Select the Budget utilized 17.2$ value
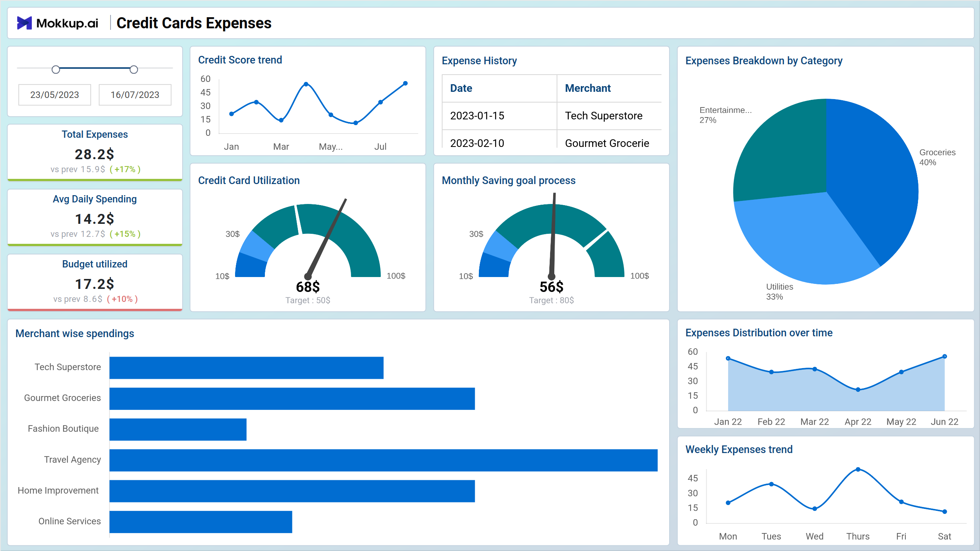This screenshot has width=980, height=551. [x=95, y=284]
